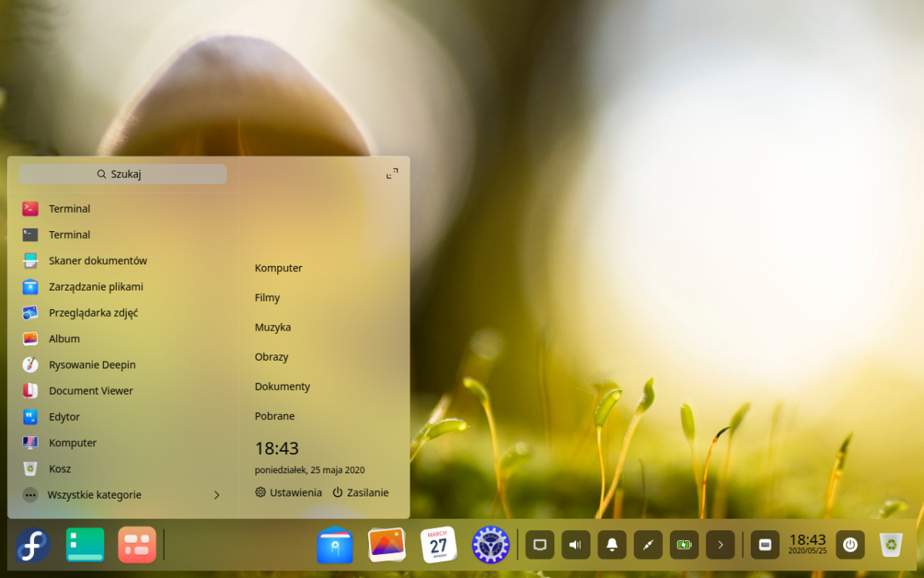The image size is (924, 578).
Task: Open the Fedora launcher menu icon
Action: 31,545
